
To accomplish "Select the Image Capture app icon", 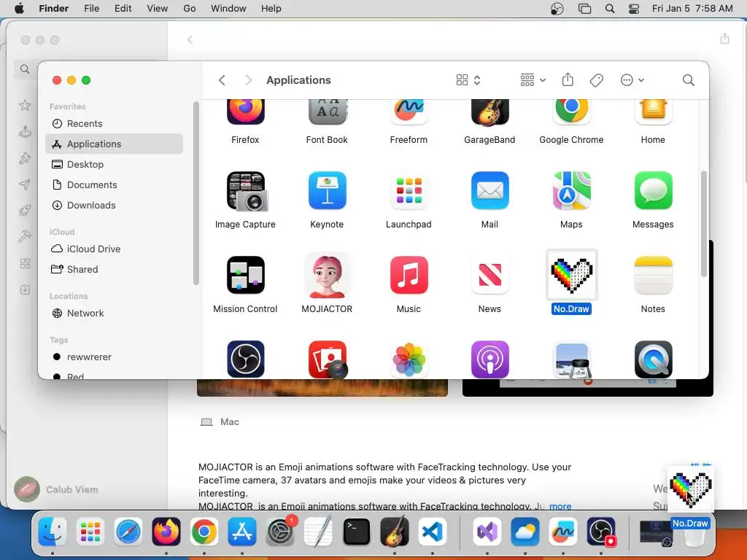I will (245, 191).
